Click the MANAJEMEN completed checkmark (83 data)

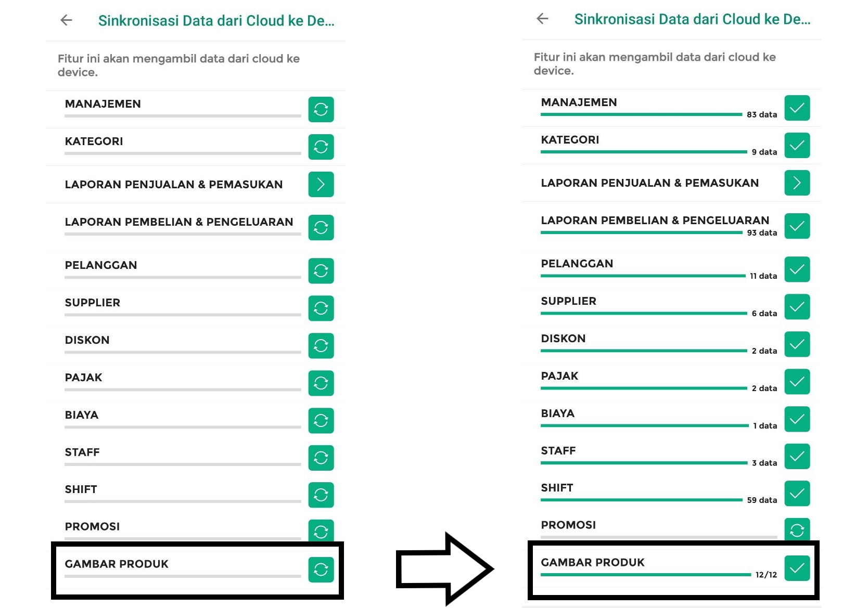(x=797, y=108)
